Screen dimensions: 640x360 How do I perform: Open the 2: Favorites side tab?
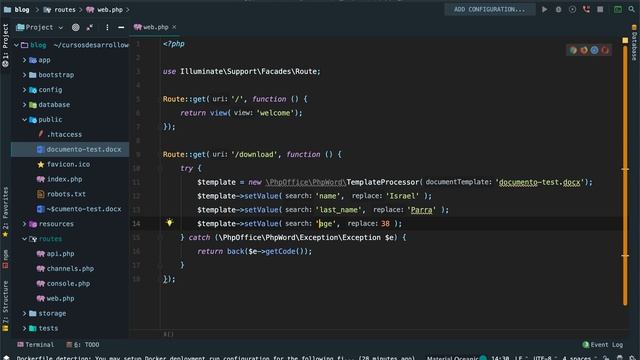(5, 212)
